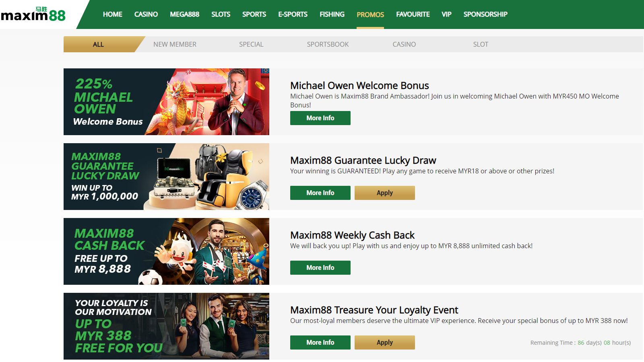Go to the MEGA888 page
644x362 pixels.
pyautogui.click(x=185, y=14)
